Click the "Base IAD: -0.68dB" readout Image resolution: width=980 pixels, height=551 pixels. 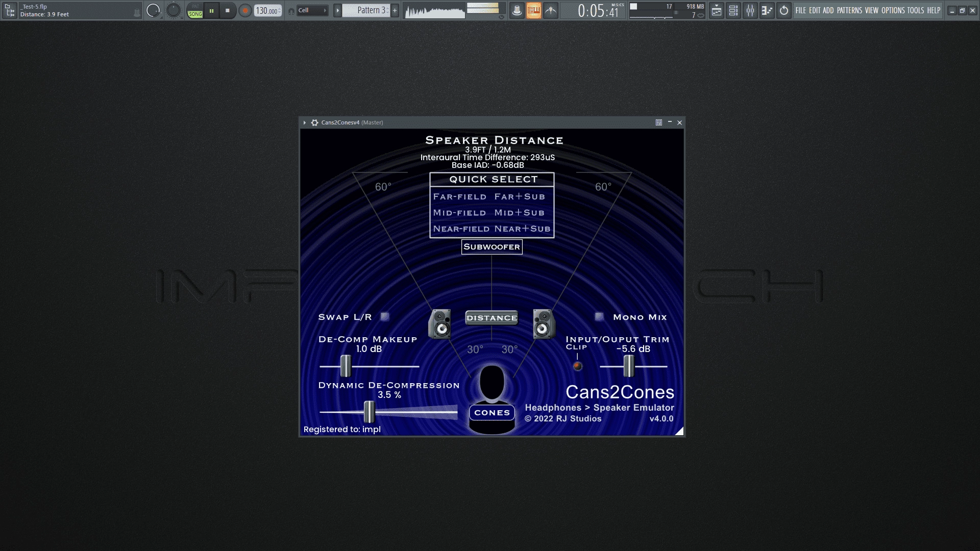(x=487, y=165)
